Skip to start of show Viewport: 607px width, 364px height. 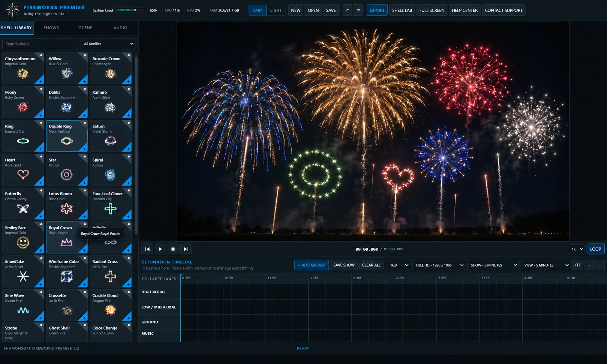pyautogui.click(x=147, y=249)
